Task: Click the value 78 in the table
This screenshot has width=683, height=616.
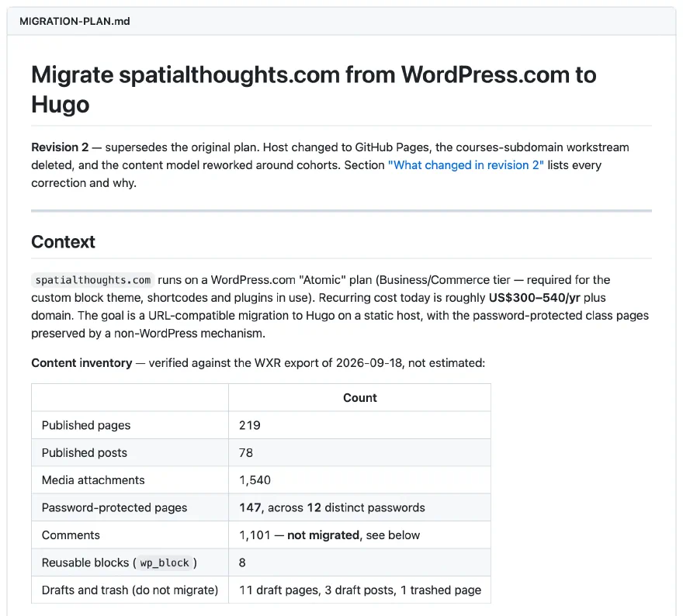Action: pos(246,453)
